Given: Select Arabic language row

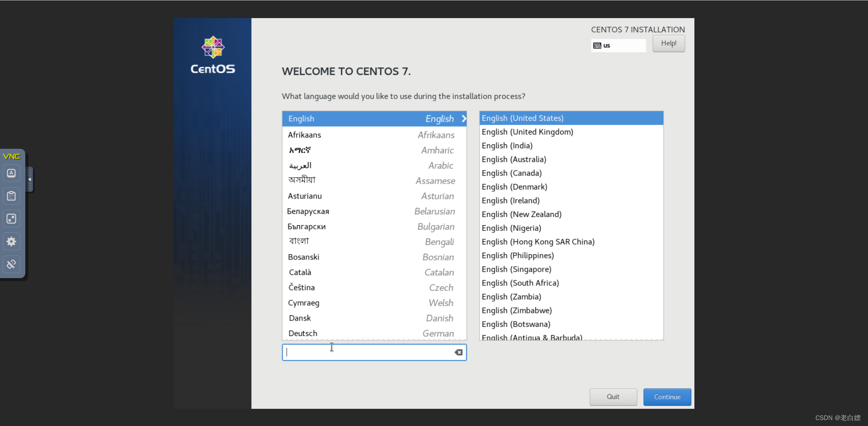Looking at the screenshot, I should point(374,166).
